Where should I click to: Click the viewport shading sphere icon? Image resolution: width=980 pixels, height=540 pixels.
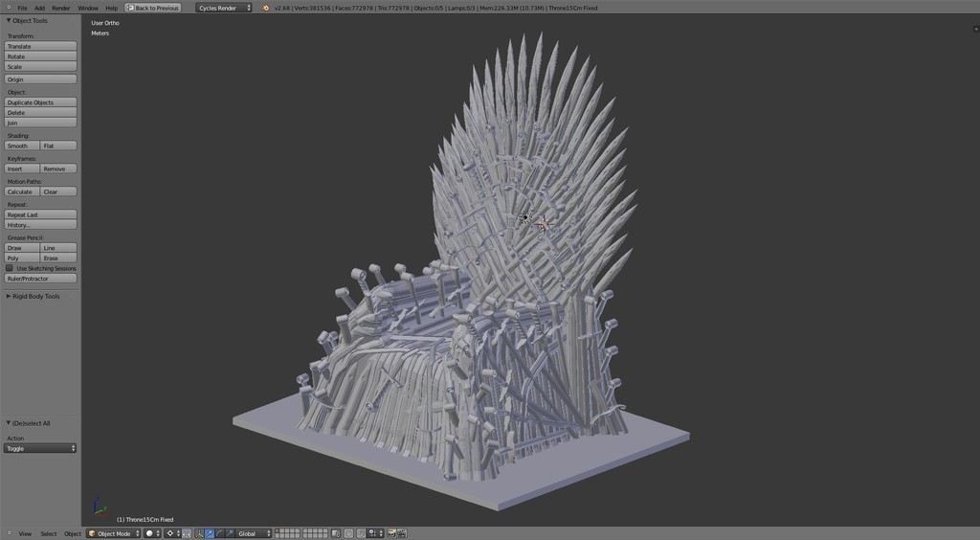click(x=149, y=533)
